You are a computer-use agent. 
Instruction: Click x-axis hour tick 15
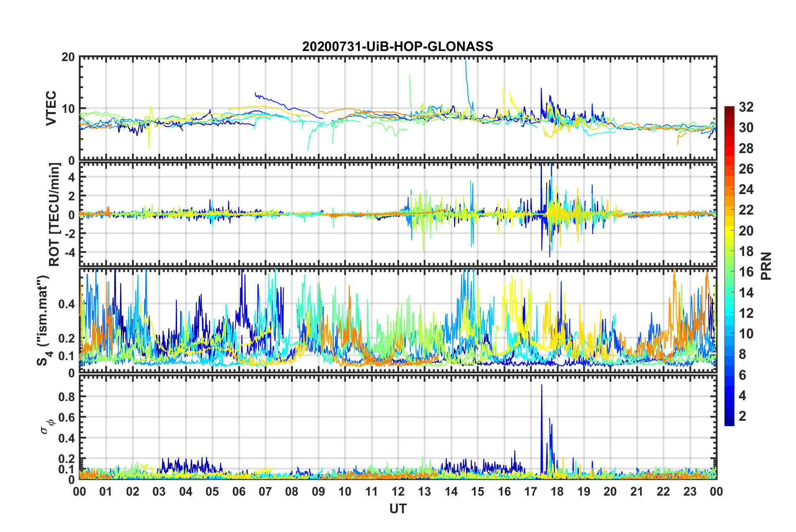478,491
